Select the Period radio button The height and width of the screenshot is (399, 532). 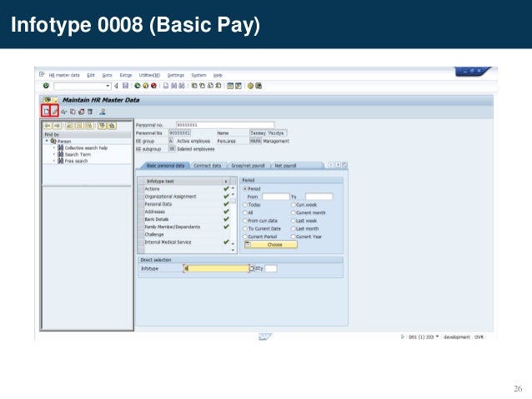coord(245,189)
